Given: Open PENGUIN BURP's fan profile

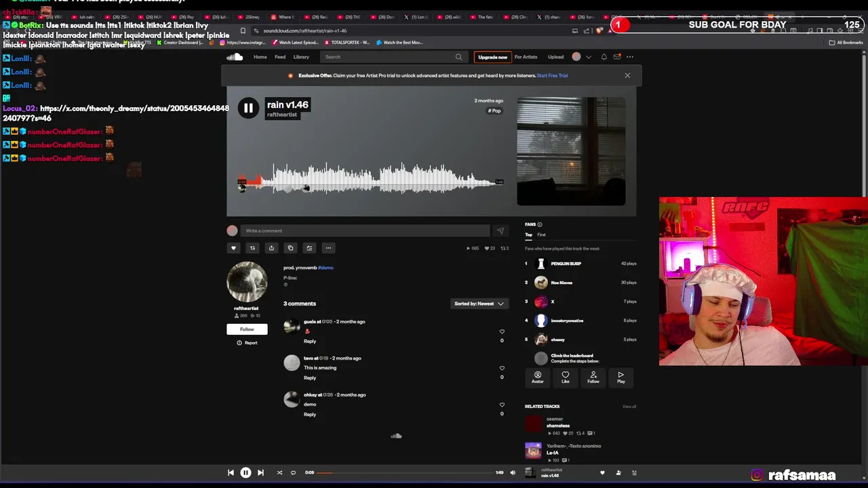Looking at the screenshot, I should click(x=566, y=264).
